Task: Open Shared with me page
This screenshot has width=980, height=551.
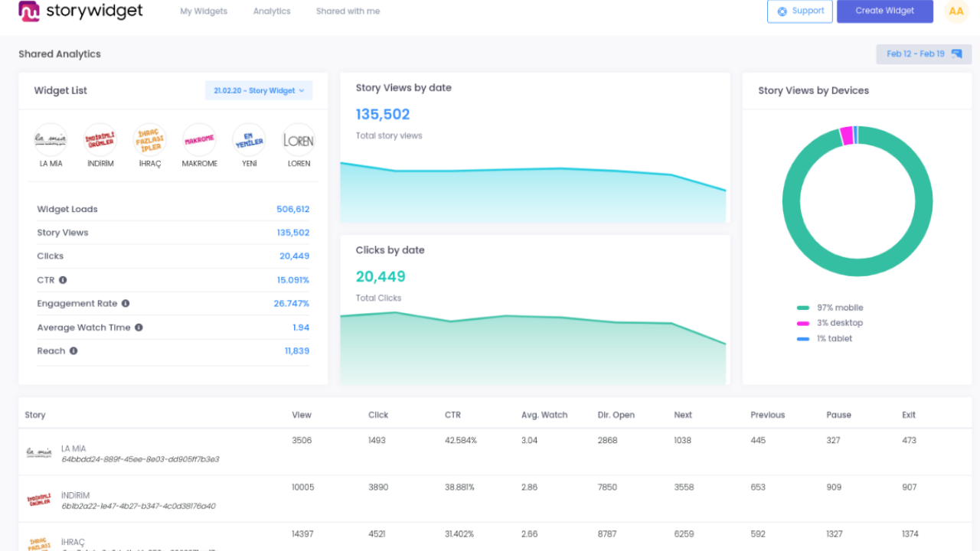Action: pyautogui.click(x=348, y=11)
